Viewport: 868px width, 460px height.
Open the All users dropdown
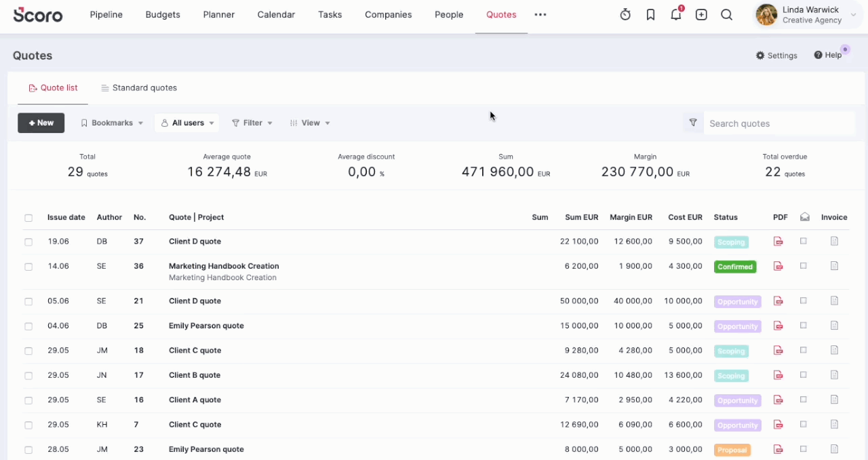click(187, 123)
